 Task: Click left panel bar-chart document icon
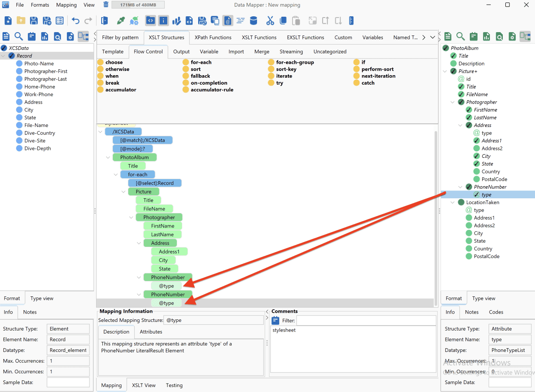[x=44, y=36]
